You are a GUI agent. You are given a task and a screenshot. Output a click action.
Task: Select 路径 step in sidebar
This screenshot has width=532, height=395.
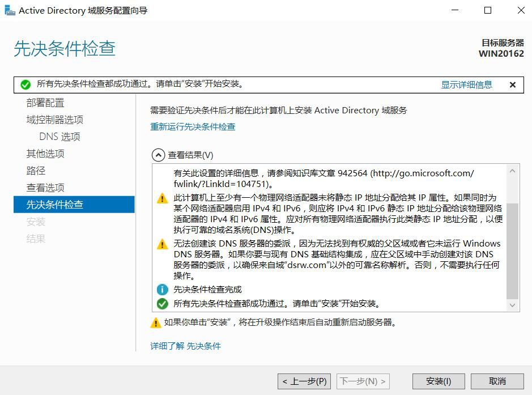[x=36, y=171]
